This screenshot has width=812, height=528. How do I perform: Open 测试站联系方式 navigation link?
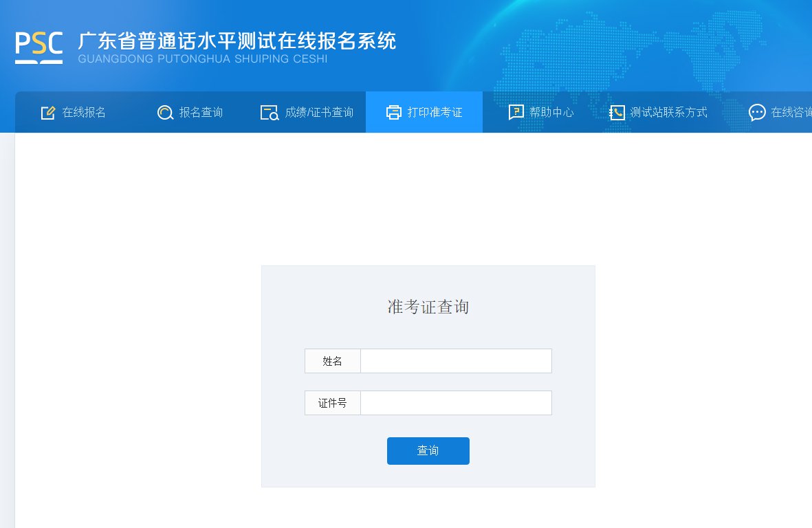point(658,112)
